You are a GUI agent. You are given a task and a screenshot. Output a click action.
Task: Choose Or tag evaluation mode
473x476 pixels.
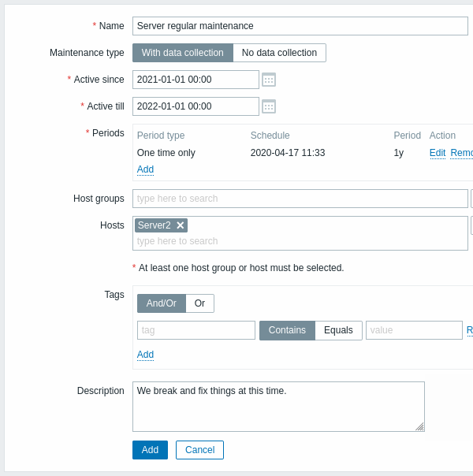[x=199, y=303]
